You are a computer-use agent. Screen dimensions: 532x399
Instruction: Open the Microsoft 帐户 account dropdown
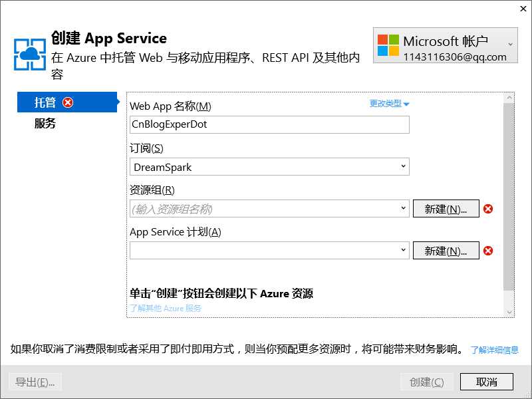pos(510,44)
